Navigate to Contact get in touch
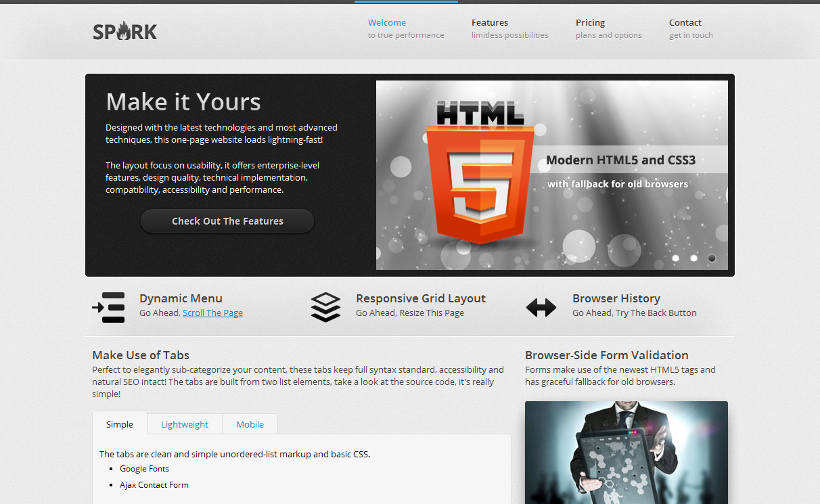 (691, 28)
